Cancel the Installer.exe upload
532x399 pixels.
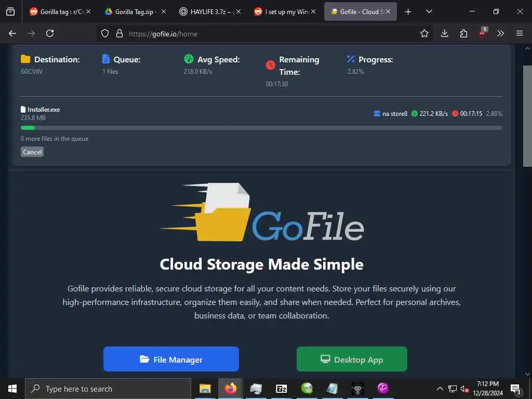(x=32, y=152)
